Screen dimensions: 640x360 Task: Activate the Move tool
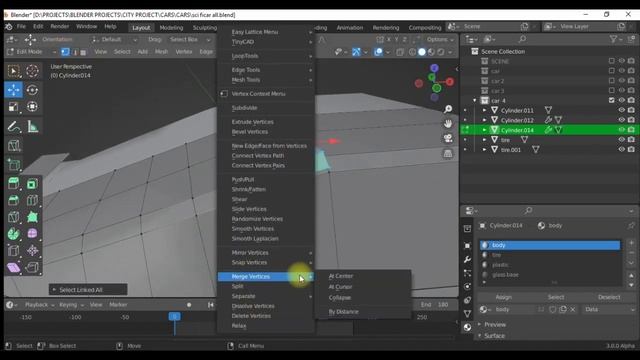click(13, 90)
